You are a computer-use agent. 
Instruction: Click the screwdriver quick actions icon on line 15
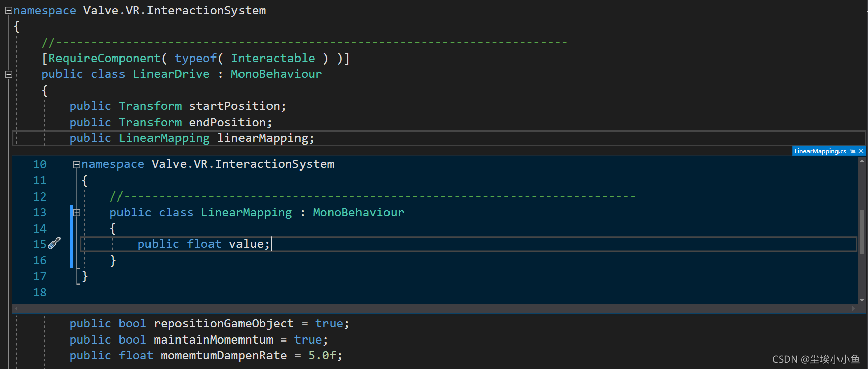tap(54, 243)
